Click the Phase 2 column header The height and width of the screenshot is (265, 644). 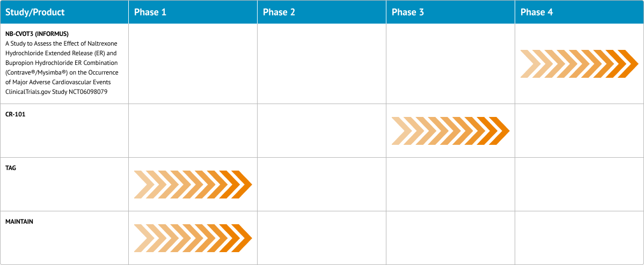coord(279,12)
